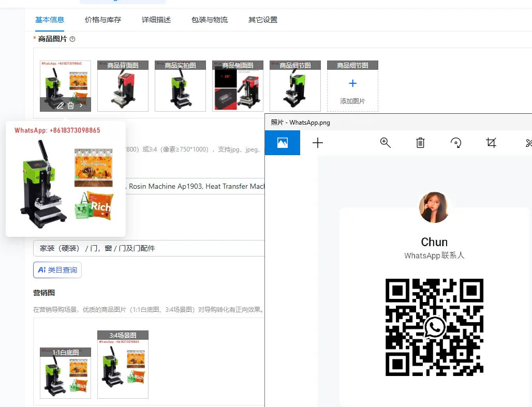
Task: Select the 1:1白底图 marketing thumbnail
Action: pos(66,373)
